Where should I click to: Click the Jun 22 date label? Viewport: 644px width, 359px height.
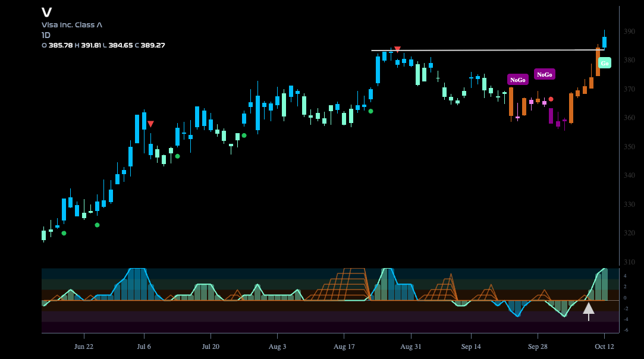tap(84, 347)
